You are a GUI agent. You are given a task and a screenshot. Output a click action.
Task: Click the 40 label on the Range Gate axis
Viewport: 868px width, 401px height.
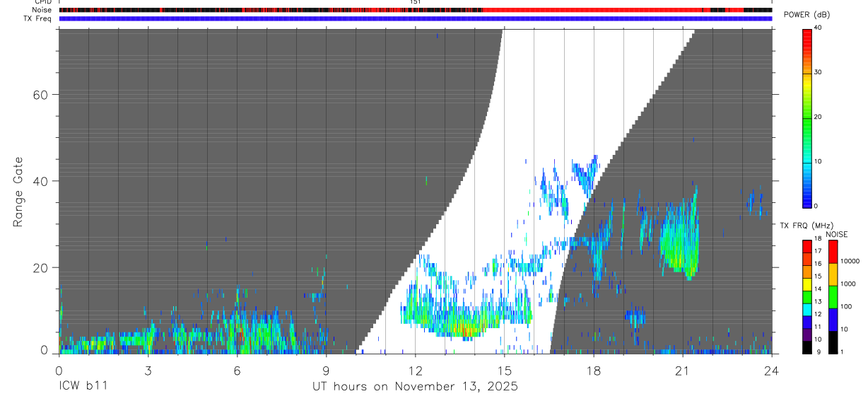[39, 181]
